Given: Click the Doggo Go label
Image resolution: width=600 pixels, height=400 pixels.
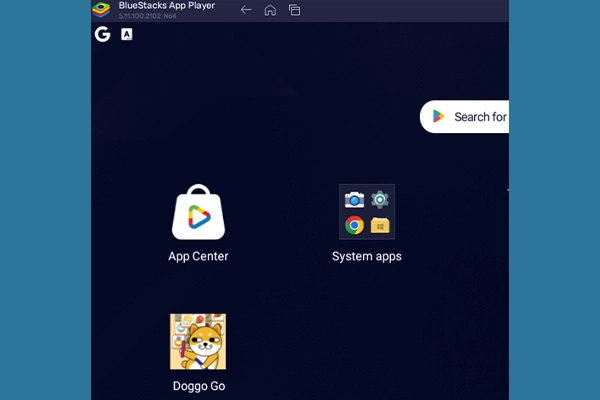Looking at the screenshot, I should click(x=199, y=386).
